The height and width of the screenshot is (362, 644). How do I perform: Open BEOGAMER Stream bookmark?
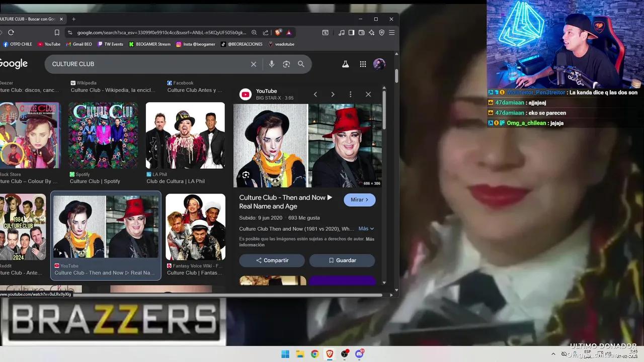coord(149,44)
